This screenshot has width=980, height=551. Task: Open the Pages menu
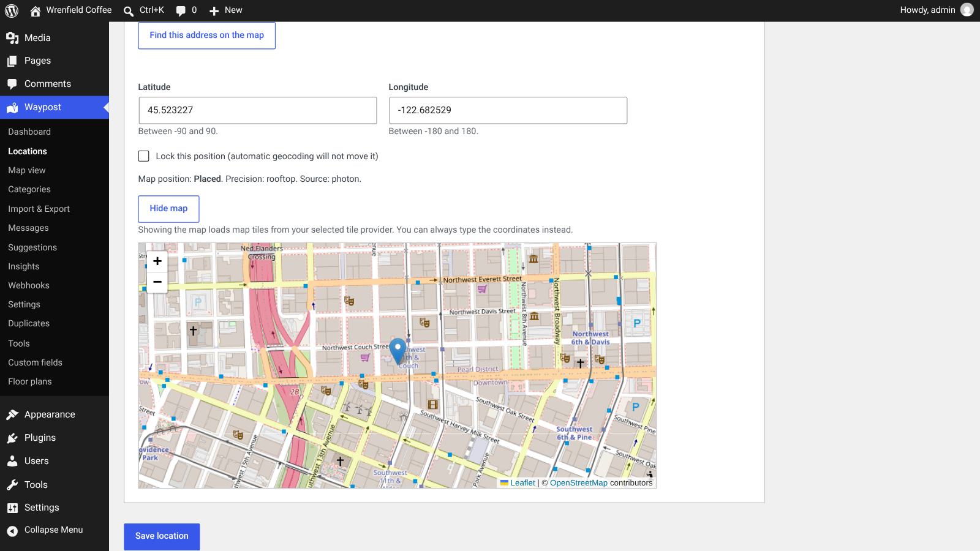(55, 61)
